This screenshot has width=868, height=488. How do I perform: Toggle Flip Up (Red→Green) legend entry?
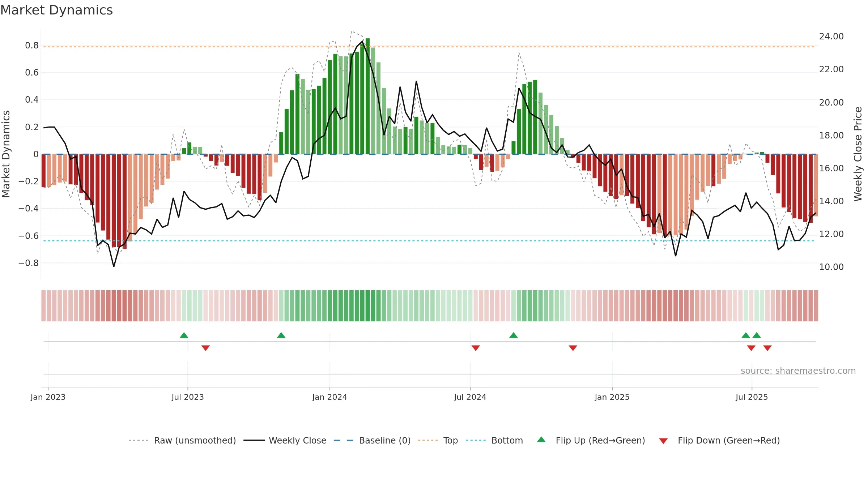[591, 440]
